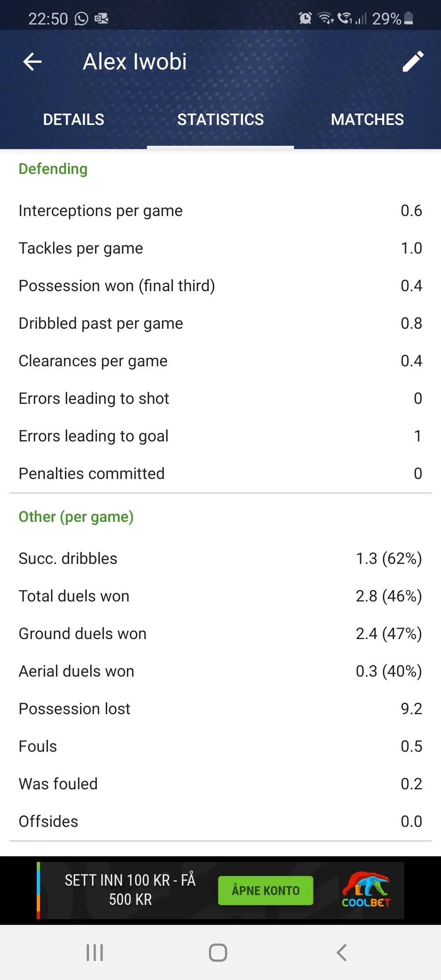Tap the battery status icon
The width and height of the screenshot is (441, 980).
click(x=408, y=18)
